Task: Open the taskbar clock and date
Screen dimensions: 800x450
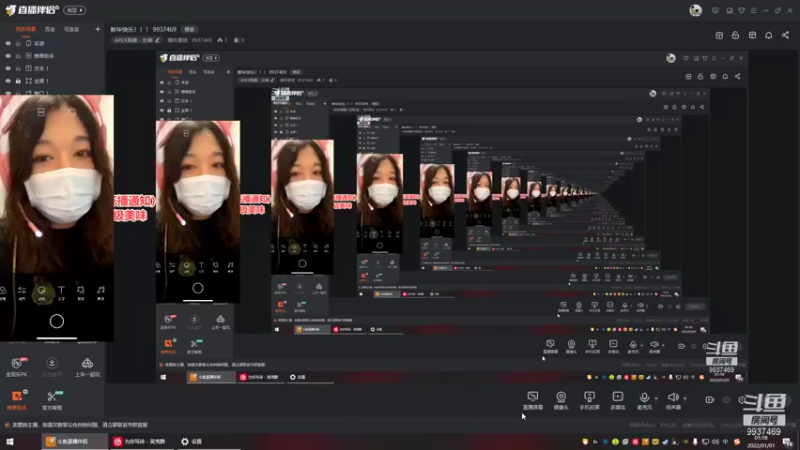Action: (x=761, y=442)
